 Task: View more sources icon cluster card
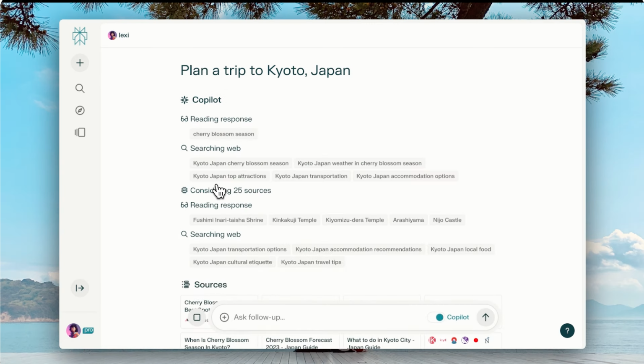click(463, 341)
